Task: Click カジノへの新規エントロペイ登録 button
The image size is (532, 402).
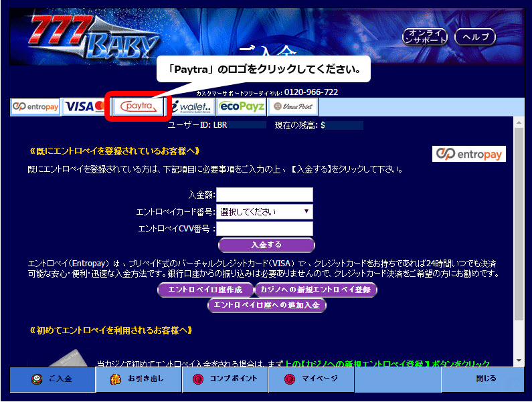Action: tap(316, 290)
